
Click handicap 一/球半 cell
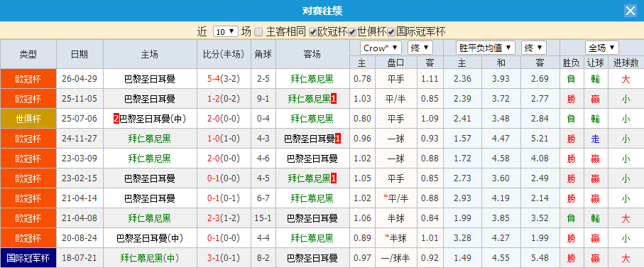pyautogui.click(x=396, y=258)
